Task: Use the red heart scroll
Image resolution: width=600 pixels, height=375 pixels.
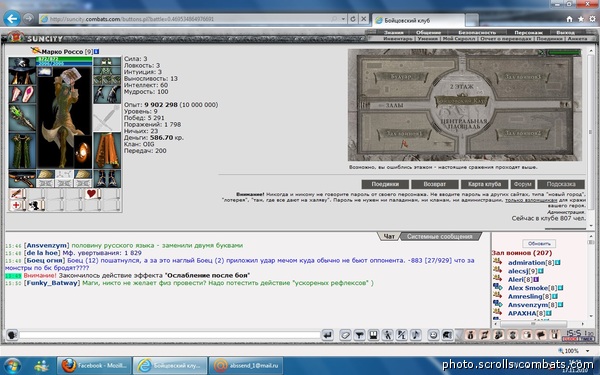Action: pos(92,194)
